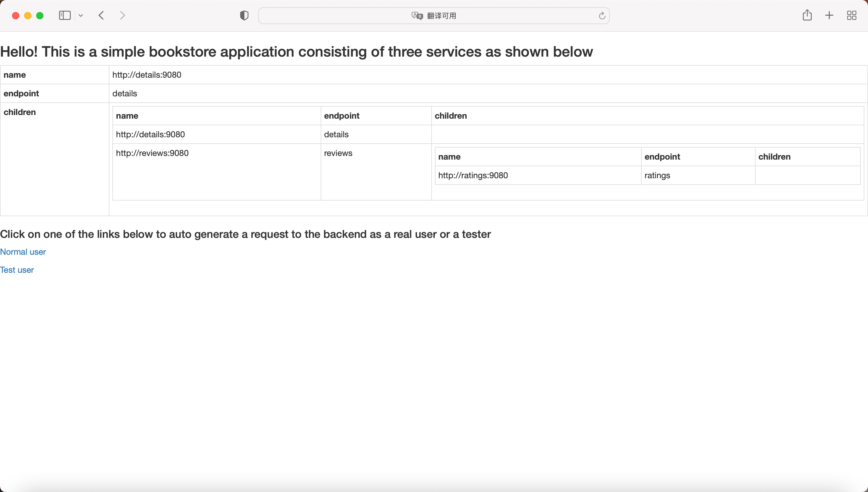Open the privacy report shield icon
This screenshot has height=492, width=868.
tap(244, 16)
